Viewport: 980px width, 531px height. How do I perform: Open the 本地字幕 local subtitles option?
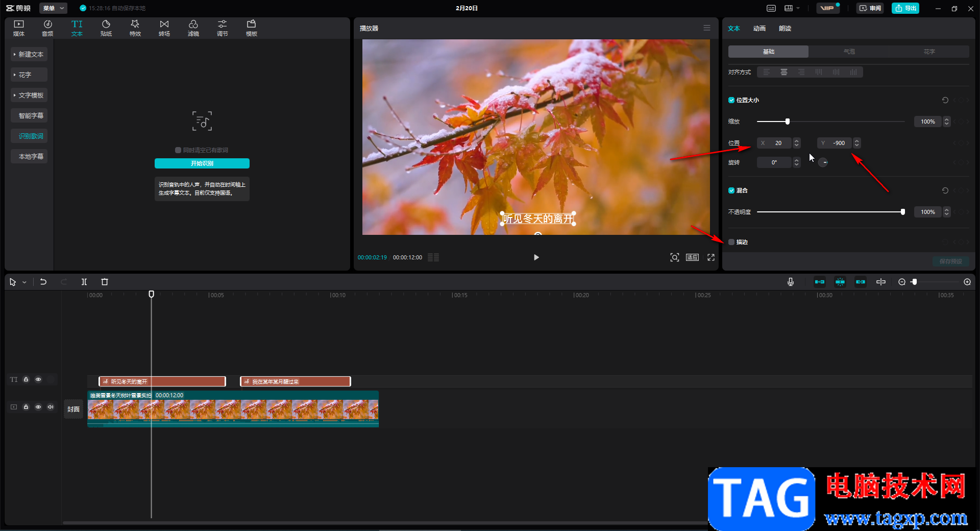click(x=29, y=156)
